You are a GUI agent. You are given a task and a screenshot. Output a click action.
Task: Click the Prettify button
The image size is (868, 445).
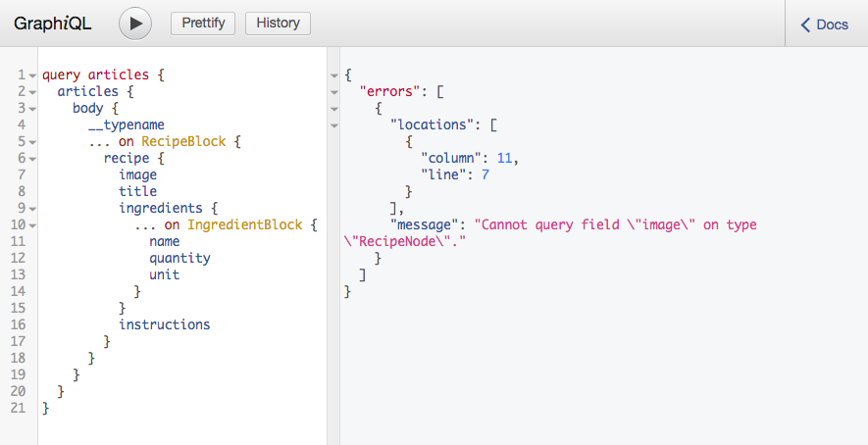[x=203, y=24]
